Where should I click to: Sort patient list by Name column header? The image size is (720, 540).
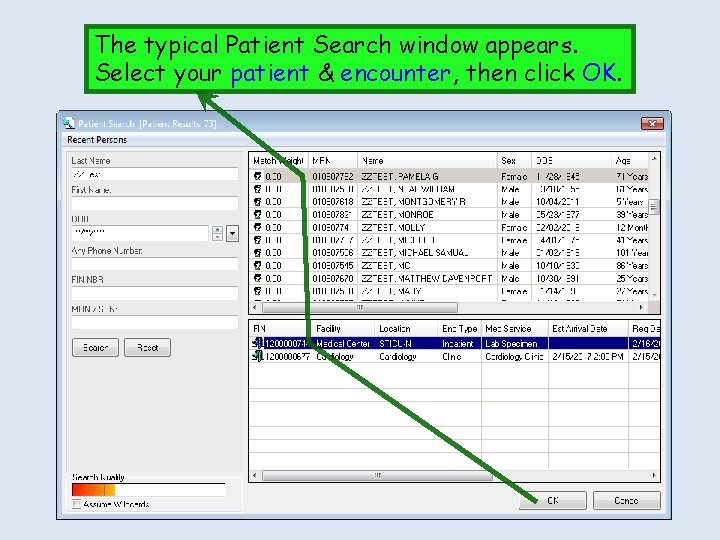pyautogui.click(x=427, y=161)
